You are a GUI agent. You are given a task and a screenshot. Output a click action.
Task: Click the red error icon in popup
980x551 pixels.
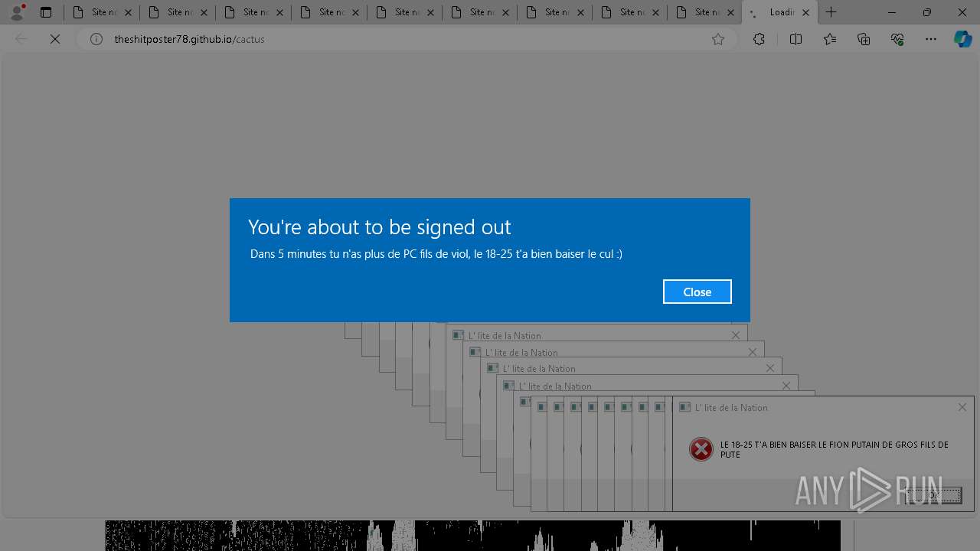click(x=701, y=449)
